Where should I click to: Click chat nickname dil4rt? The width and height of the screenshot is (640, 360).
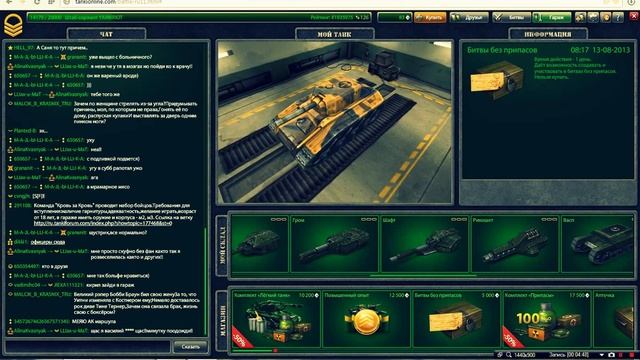pos(21,242)
